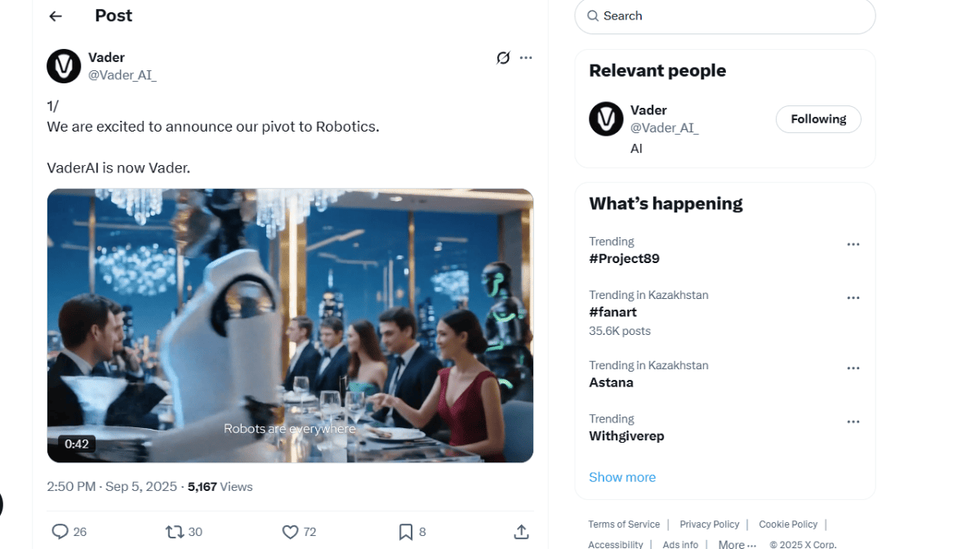Click the share upload icon
Image resolution: width=980 pixels, height=549 pixels.
(521, 532)
